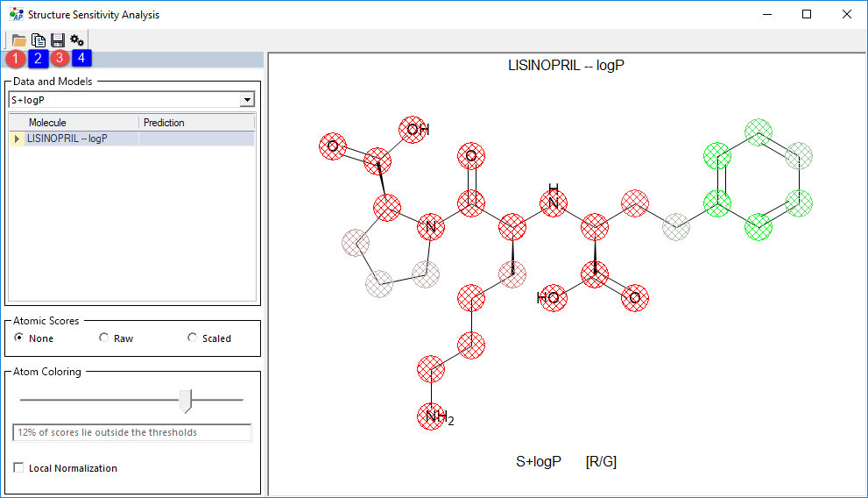Image resolution: width=868 pixels, height=498 pixels.
Task: Click the empty Prediction cell for LISINOPRIL
Action: [x=196, y=139]
